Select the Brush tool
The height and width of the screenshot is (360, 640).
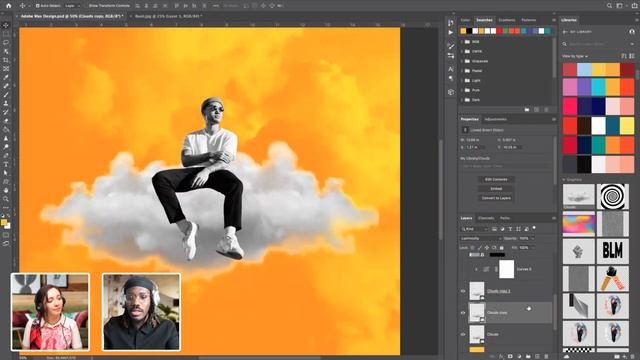(6, 95)
